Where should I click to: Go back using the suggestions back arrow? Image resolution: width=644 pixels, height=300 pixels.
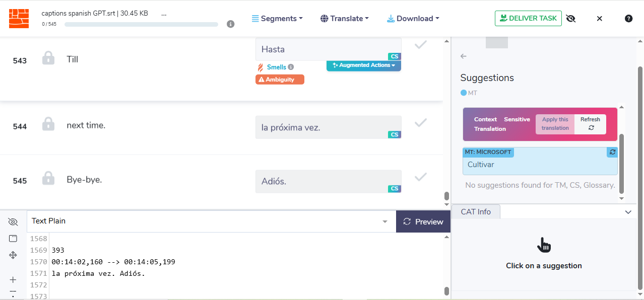(464, 56)
